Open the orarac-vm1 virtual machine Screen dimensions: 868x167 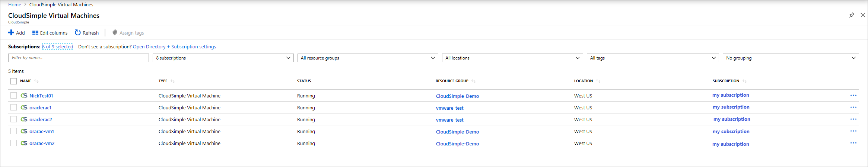tap(42, 131)
